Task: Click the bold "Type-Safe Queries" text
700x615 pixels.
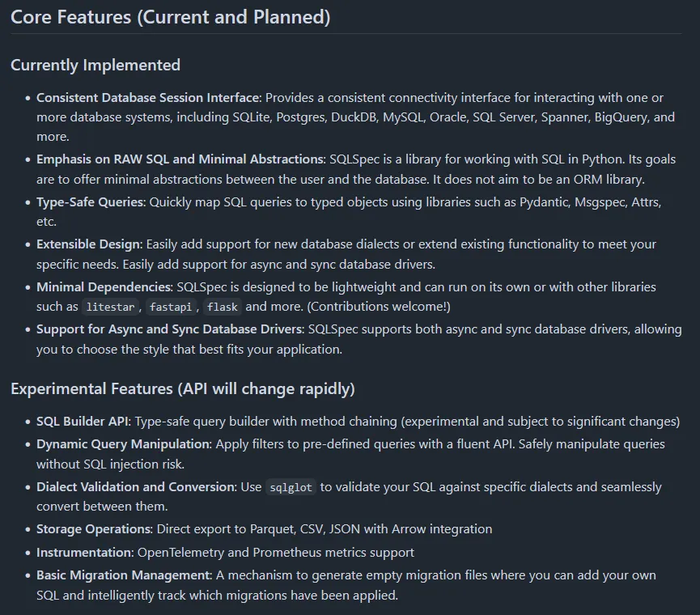Action: pyautogui.click(x=91, y=201)
